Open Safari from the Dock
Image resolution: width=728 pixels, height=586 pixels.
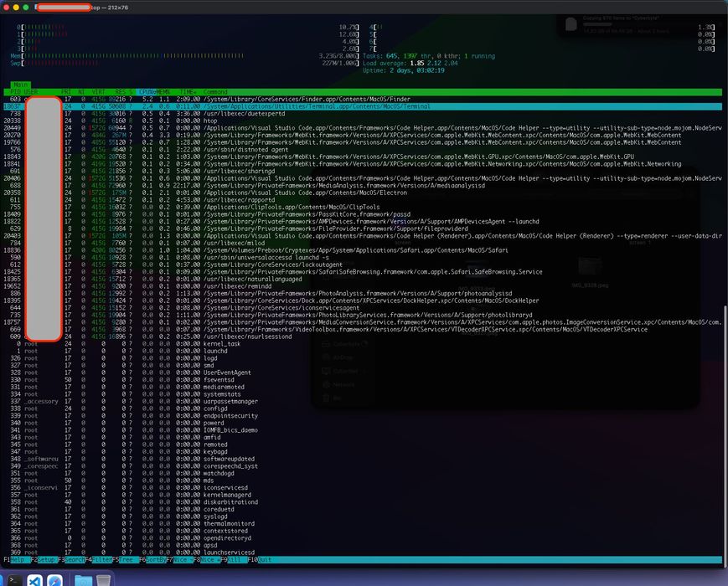pyautogui.click(x=54, y=580)
